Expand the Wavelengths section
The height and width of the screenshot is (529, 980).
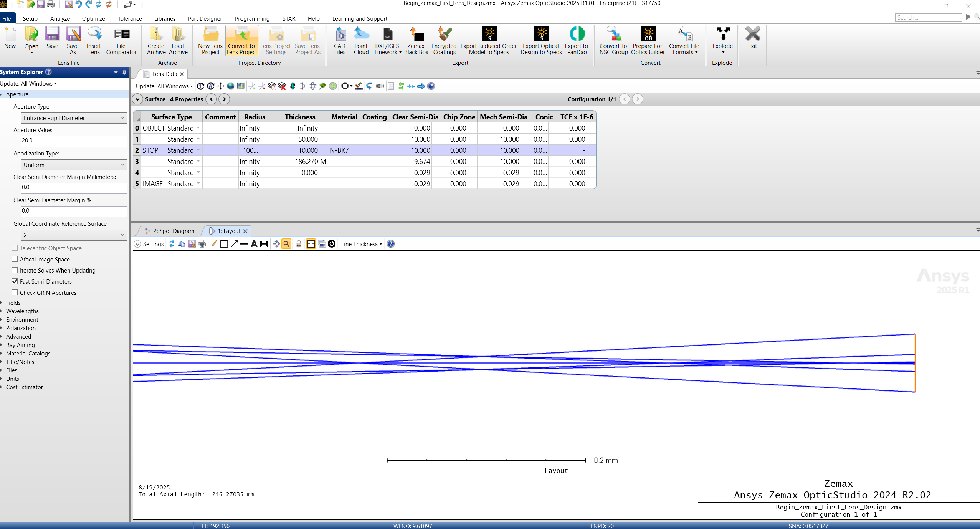point(22,311)
